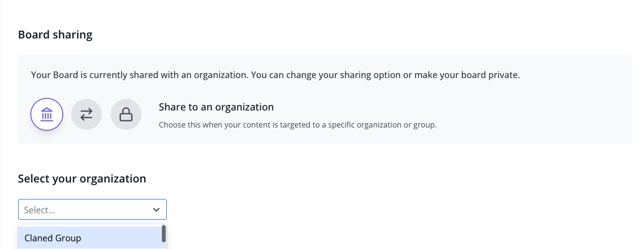The image size is (644, 249).
Task: Click the highlighted purple-ringed organization toggle
Action: pyautogui.click(x=47, y=114)
